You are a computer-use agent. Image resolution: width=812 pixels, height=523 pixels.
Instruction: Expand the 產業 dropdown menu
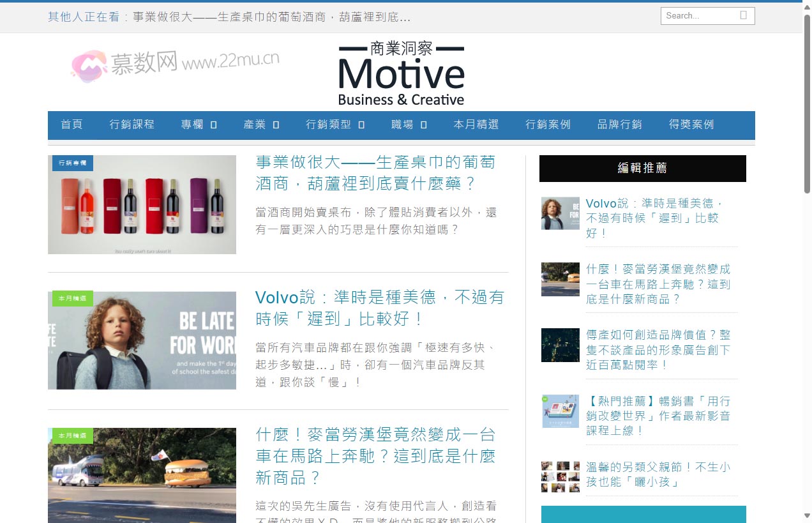(x=260, y=125)
